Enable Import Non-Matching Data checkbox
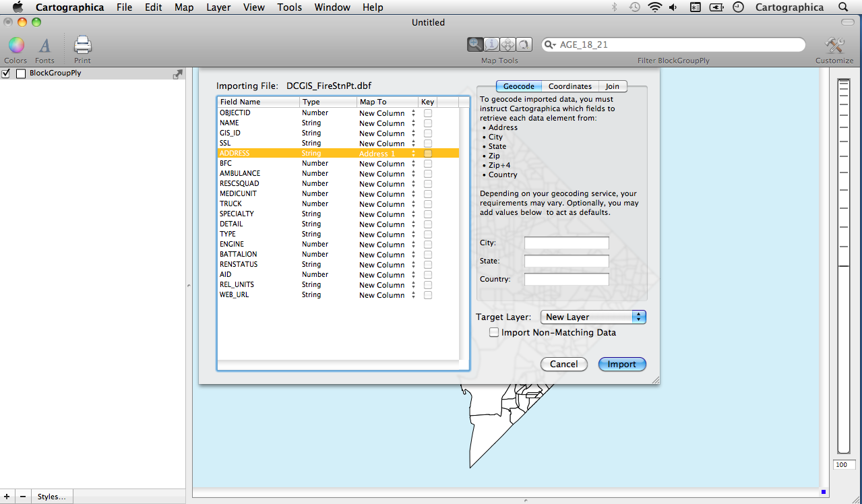The image size is (862, 504). click(x=494, y=332)
